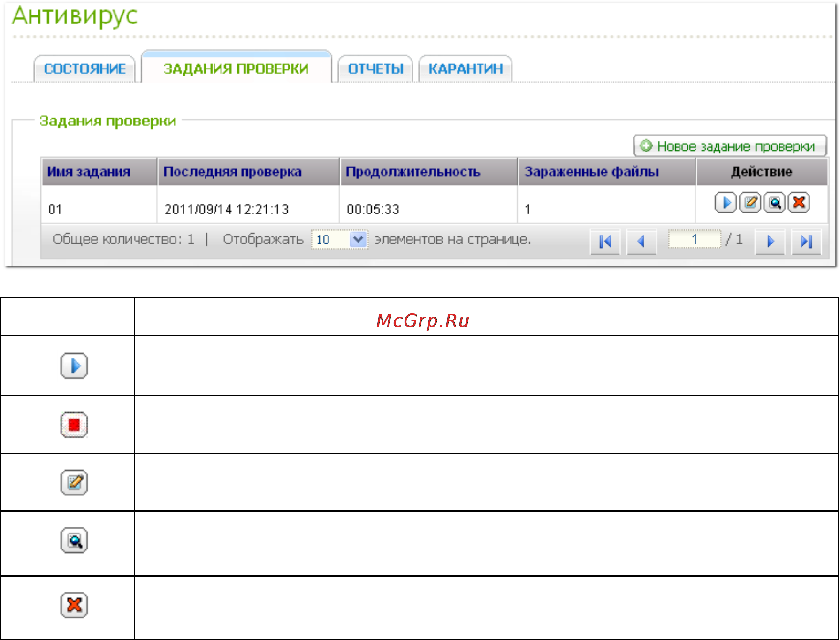
Task: Open the КАРАНТИН tab
Action: pos(466,69)
